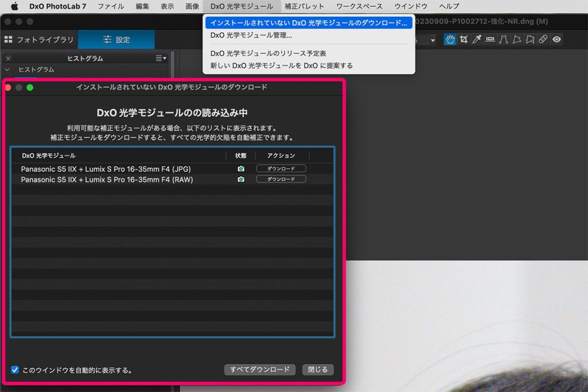Select the Repair bandage tool
588x392 pixels.
(543, 40)
